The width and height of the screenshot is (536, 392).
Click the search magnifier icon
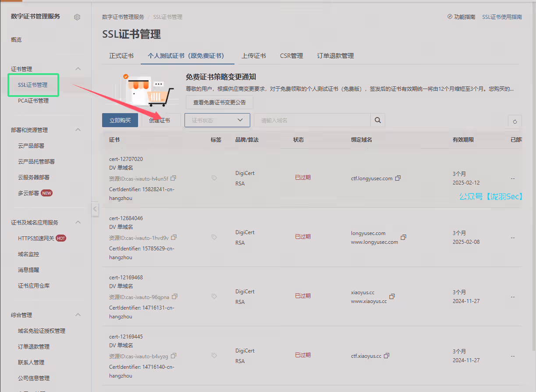pos(378,120)
